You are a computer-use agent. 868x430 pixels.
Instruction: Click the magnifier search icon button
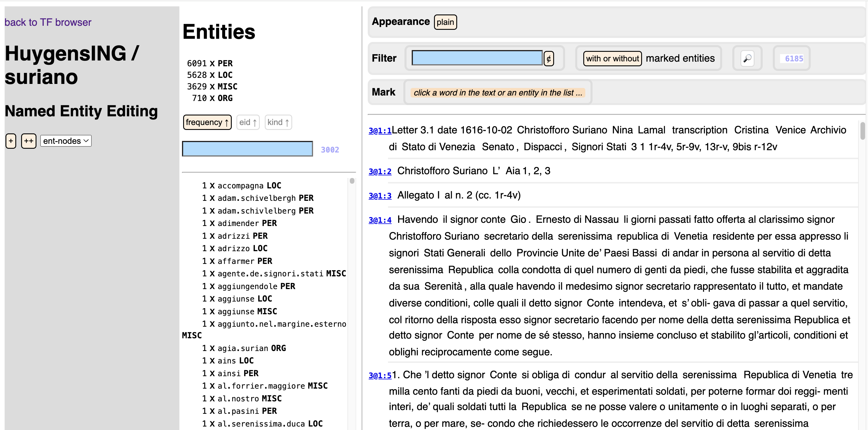pyautogui.click(x=747, y=58)
